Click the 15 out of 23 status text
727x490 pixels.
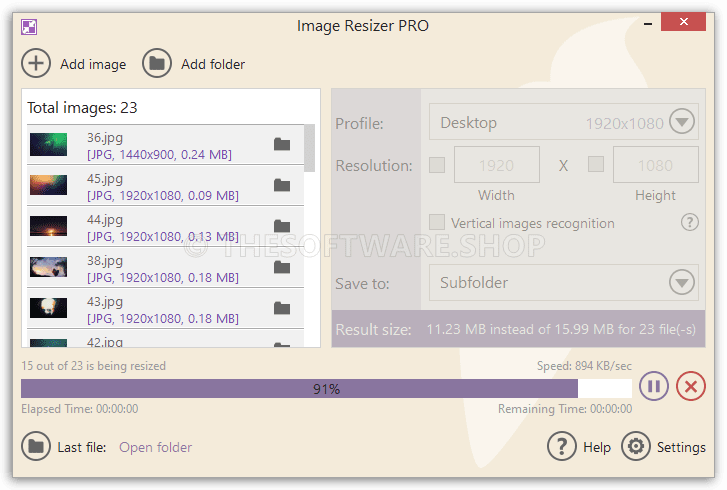93,366
